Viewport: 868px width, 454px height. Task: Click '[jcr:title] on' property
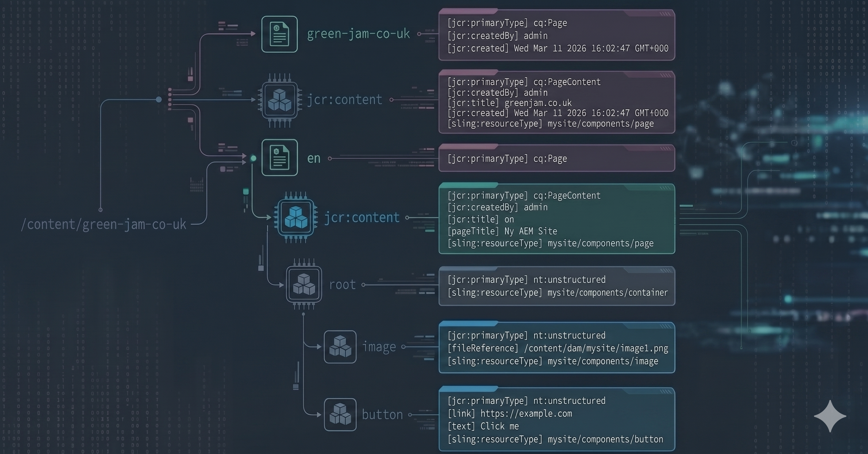tap(481, 220)
